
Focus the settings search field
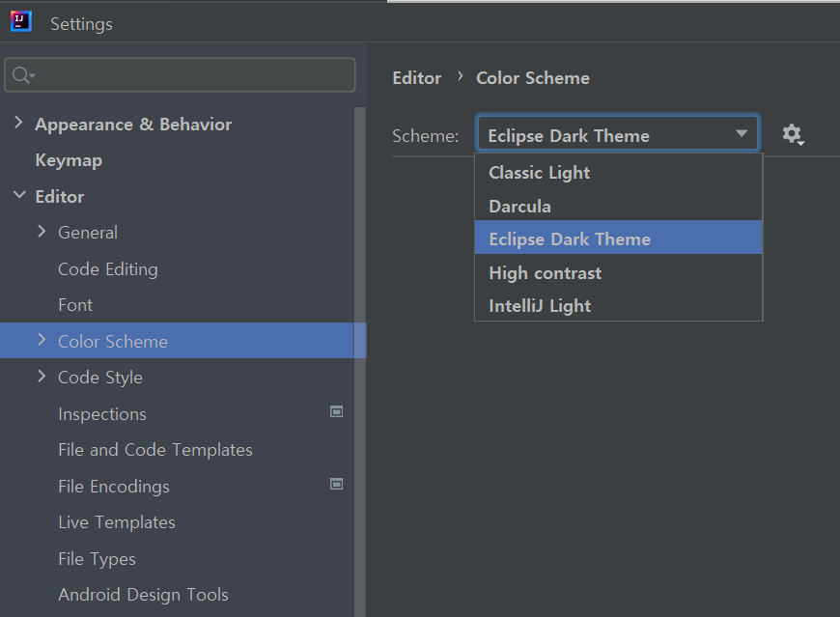pyautogui.click(x=180, y=75)
